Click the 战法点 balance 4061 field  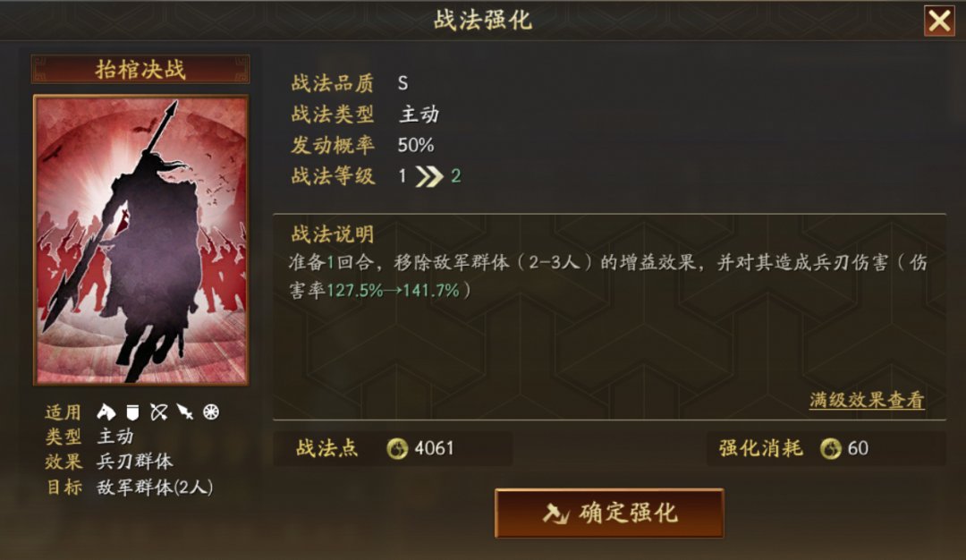[x=393, y=448]
